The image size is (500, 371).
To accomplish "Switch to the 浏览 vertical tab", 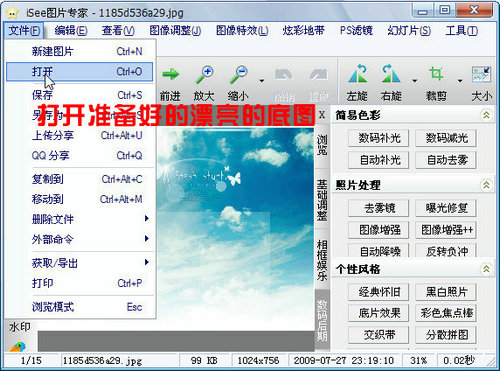I will click(322, 145).
